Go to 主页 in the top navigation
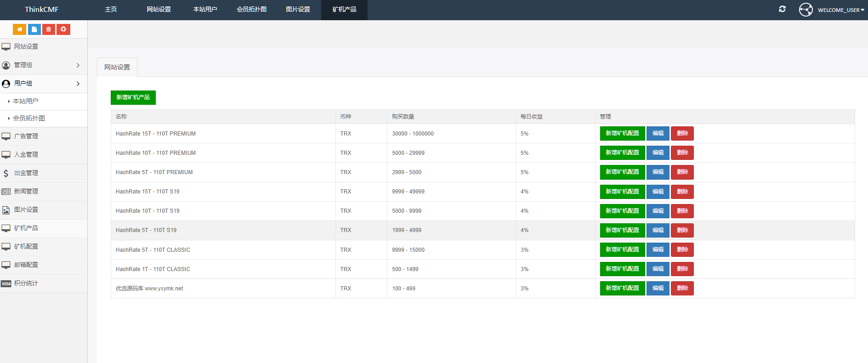The height and width of the screenshot is (363, 868). tap(111, 10)
